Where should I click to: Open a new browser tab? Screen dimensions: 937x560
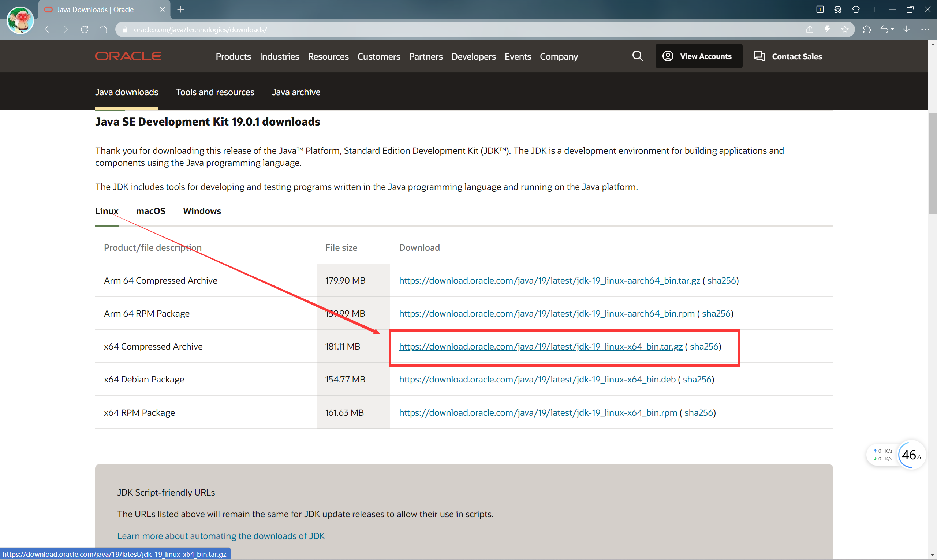pyautogui.click(x=180, y=10)
